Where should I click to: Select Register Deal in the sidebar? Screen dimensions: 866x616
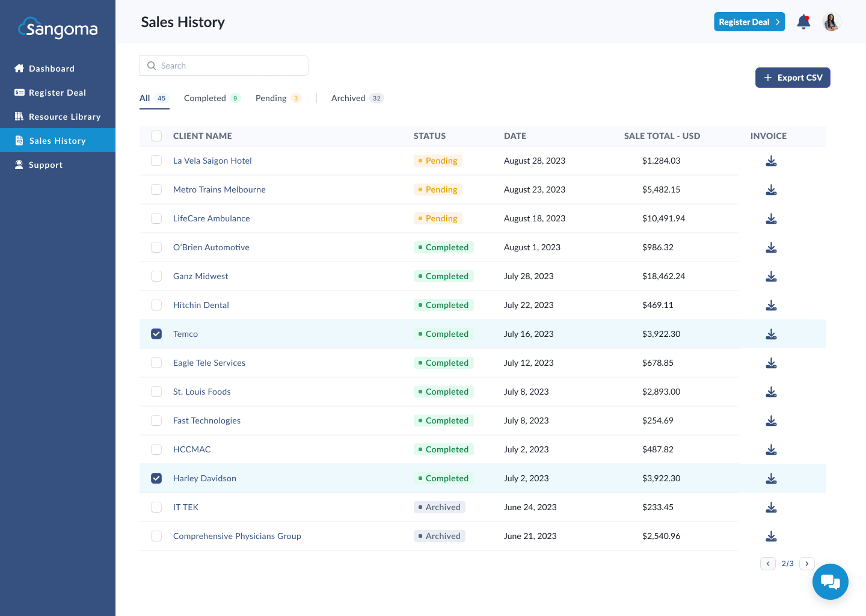click(58, 92)
